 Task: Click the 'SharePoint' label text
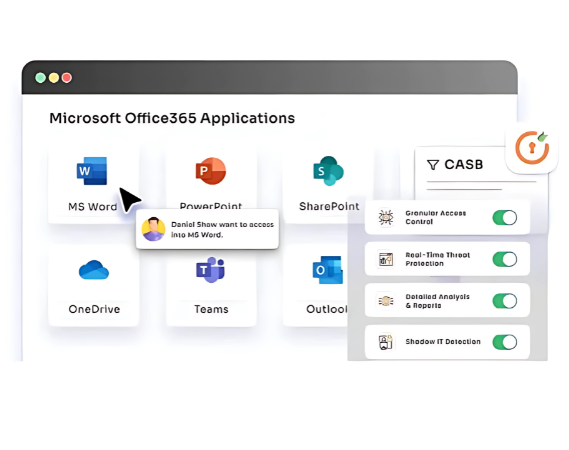click(x=329, y=206)
